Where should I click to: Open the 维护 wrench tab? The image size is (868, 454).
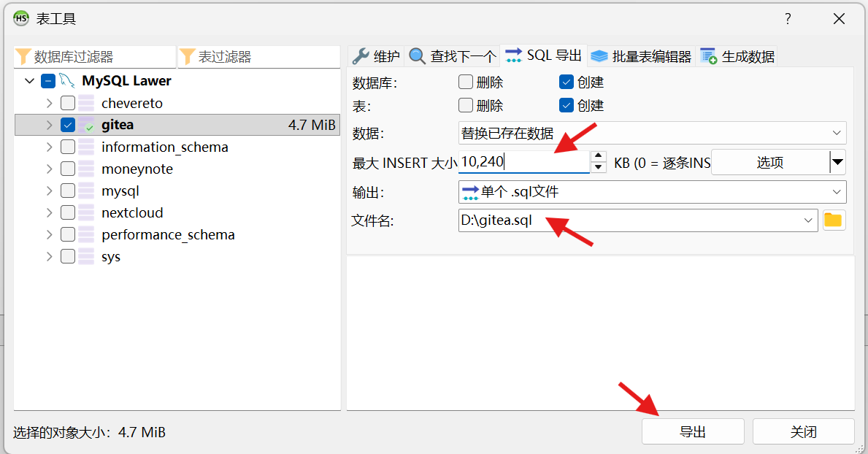point(376,56)
